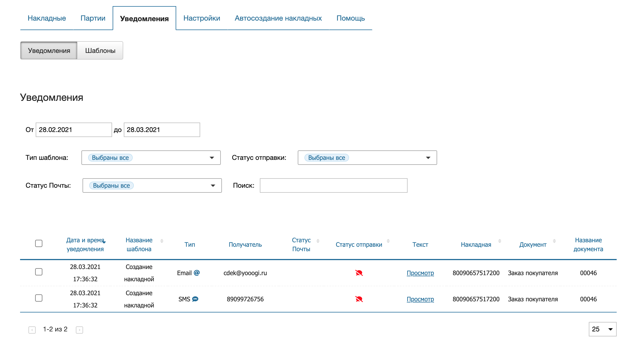Click the SMS speech bubble icon
The image size is (644, 347).
(195, 299)
